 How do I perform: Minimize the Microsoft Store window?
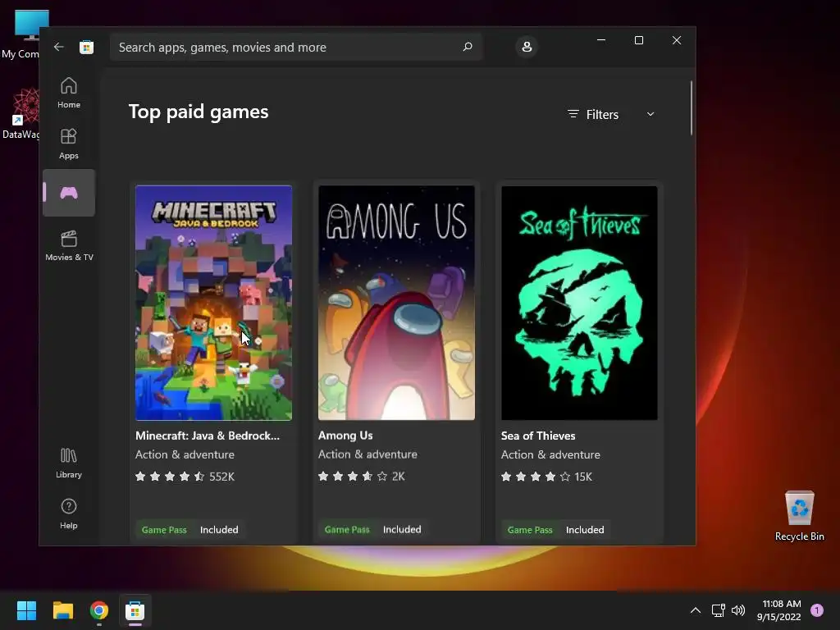(601, 40)
